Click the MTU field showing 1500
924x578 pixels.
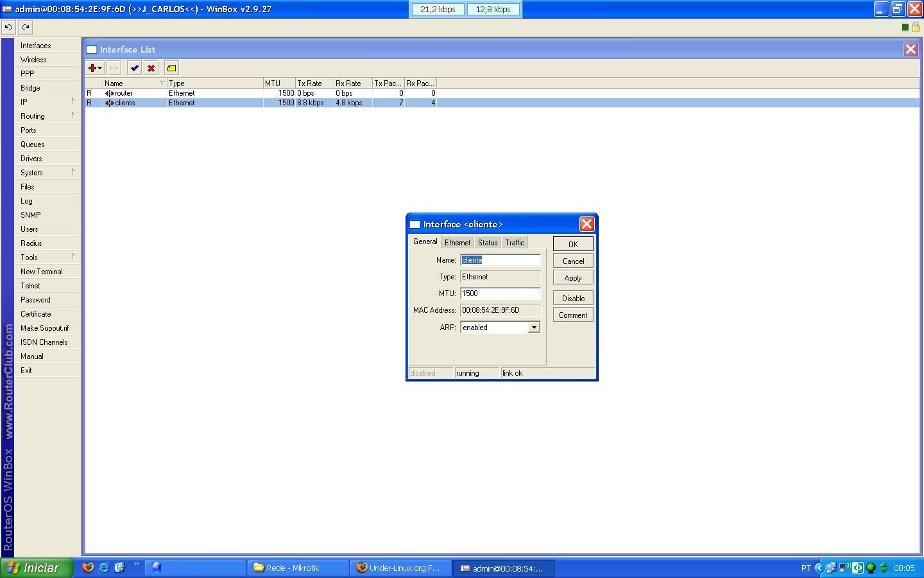click(501, 293)
